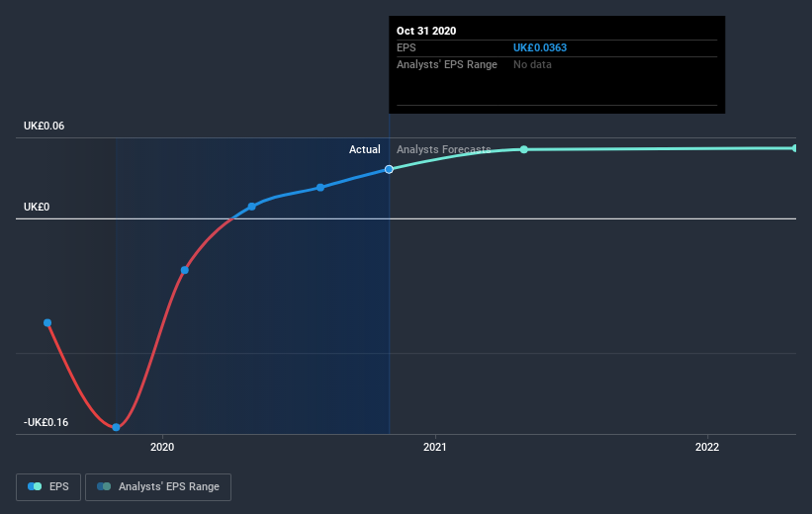Viewport: 812px width, 514px height.
Task: Click the No data text in tooltip
Action: click(532, 64)
